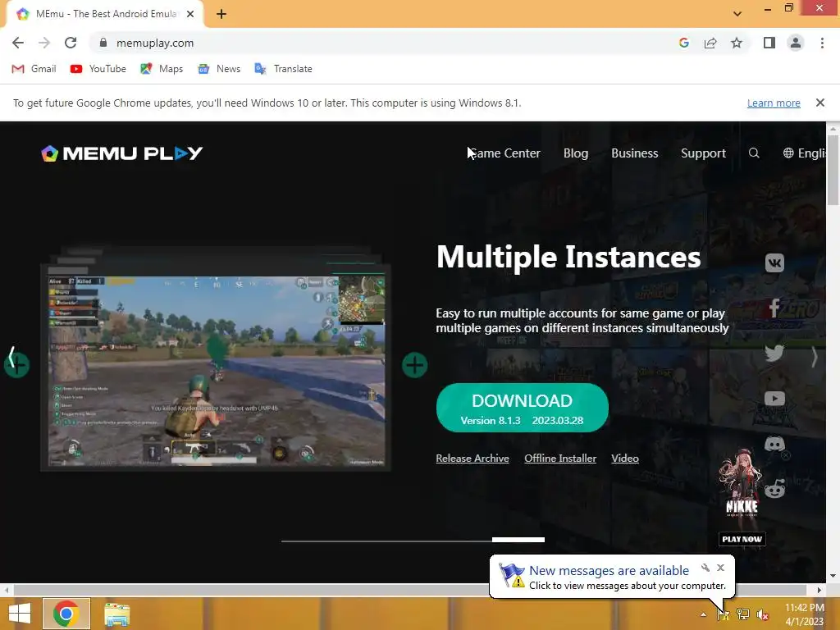
Task: Click volume muted tray icon
Action: pos(762,614)
